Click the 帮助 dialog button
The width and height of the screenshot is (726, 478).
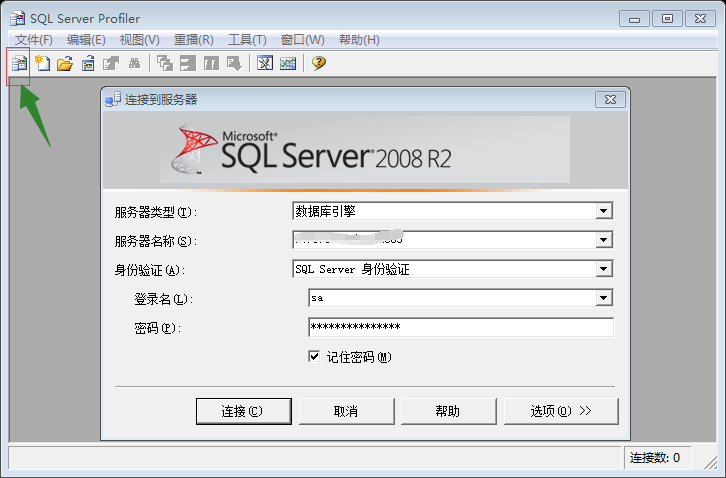coord(448,411)
